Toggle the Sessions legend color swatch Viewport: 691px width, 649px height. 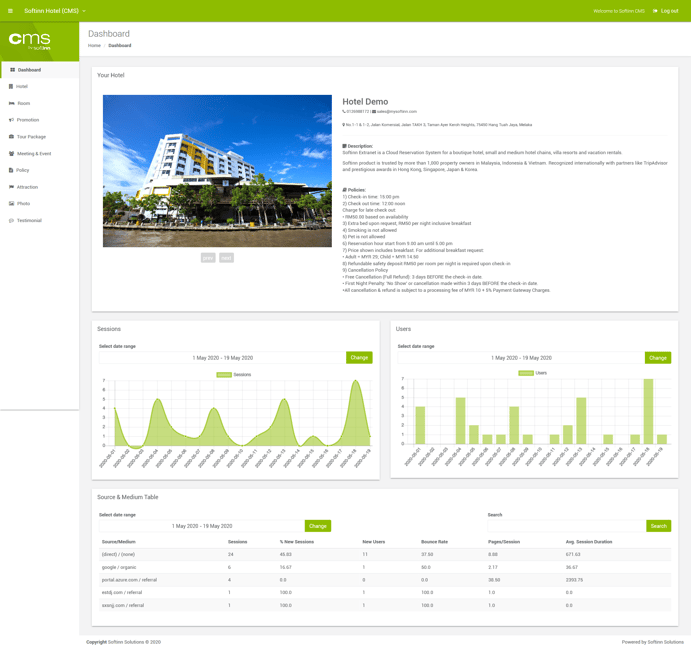coord(224,375)
